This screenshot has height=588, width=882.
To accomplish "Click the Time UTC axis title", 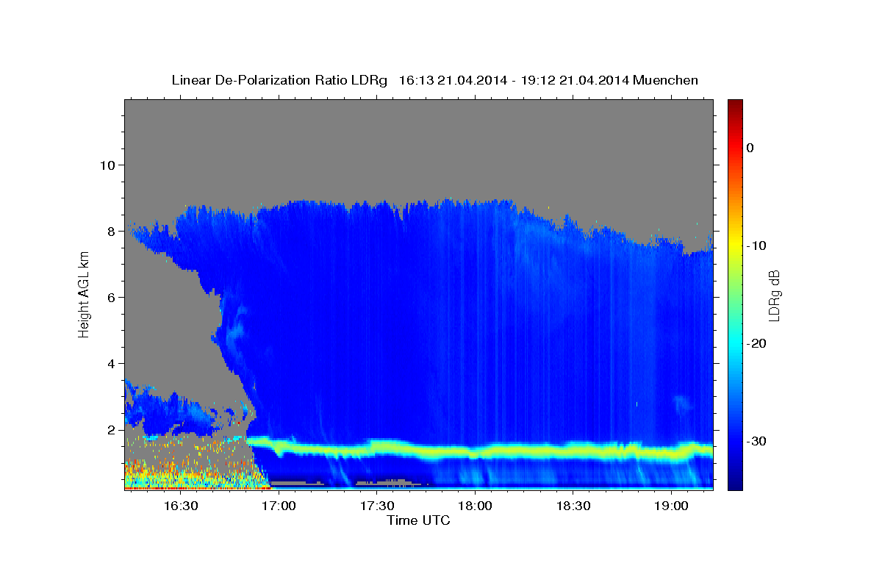I will tap(418, 520).
